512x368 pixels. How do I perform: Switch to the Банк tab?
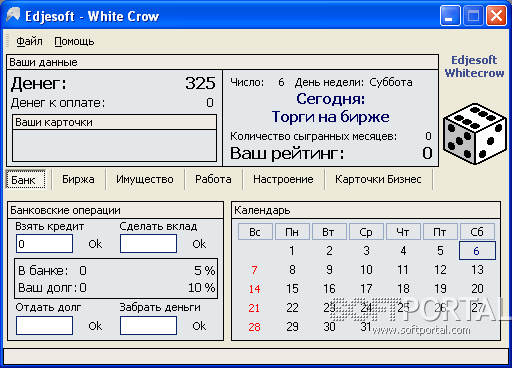(x=26, y=180)
